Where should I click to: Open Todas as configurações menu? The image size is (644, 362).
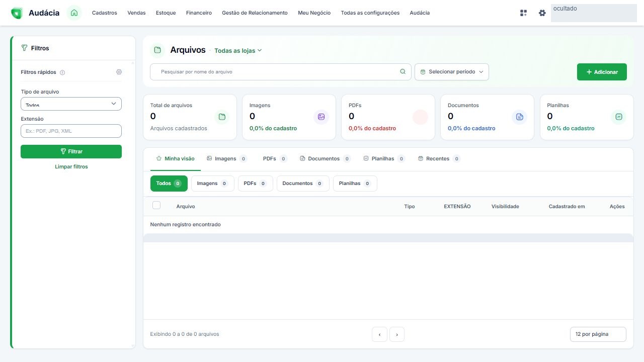(370, 13)
